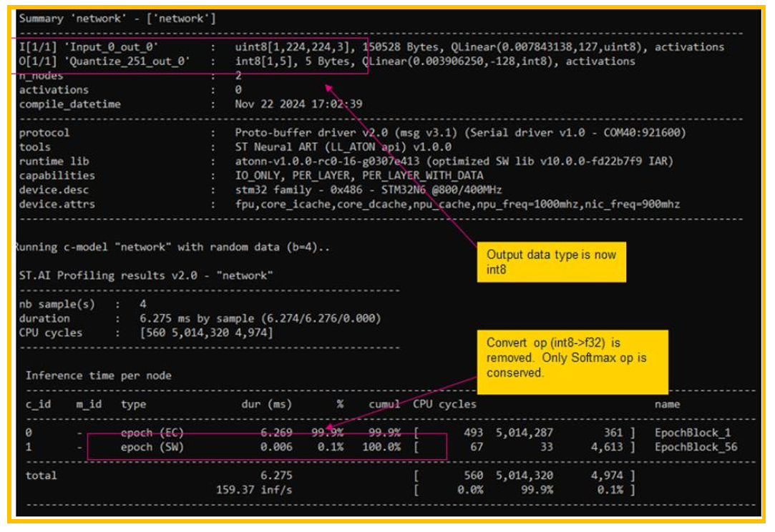Image resolution: width=775 pixels, height=532 pixels.
Task: Click the protocol row label
Action: (x=44, y=133)
